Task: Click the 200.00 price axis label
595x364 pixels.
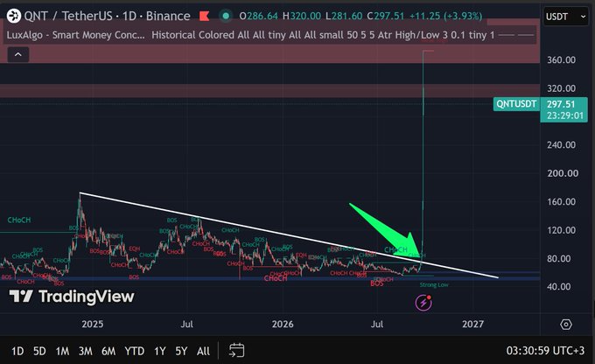Action: pyautogui.click(x=563, y=173)
